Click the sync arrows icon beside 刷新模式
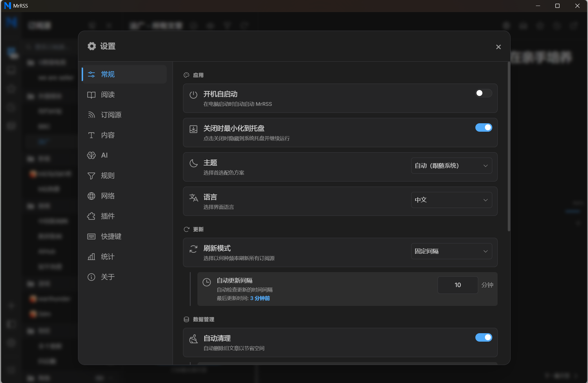 pyautogui.click(x=193, y=249)
